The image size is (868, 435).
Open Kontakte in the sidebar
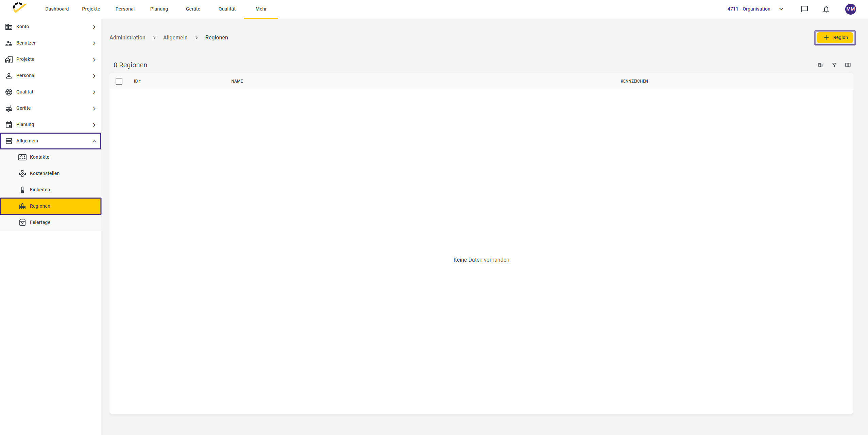(x=51, y=157)
